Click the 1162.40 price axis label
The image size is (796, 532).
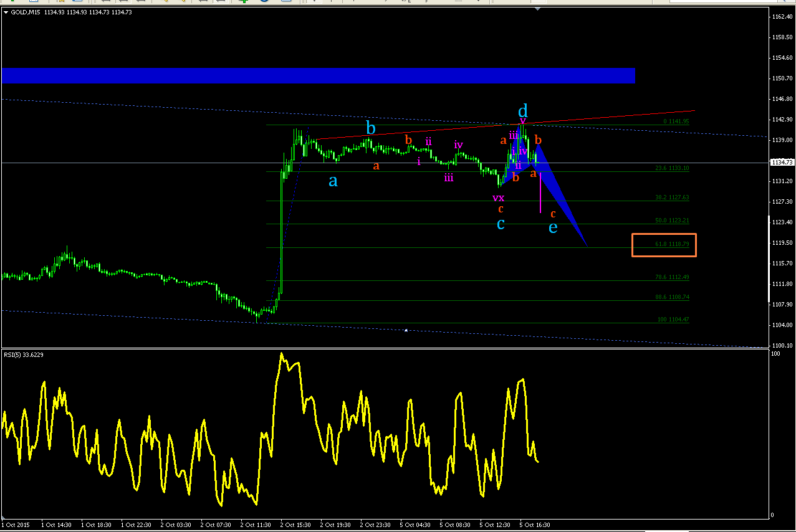[782, 17]
